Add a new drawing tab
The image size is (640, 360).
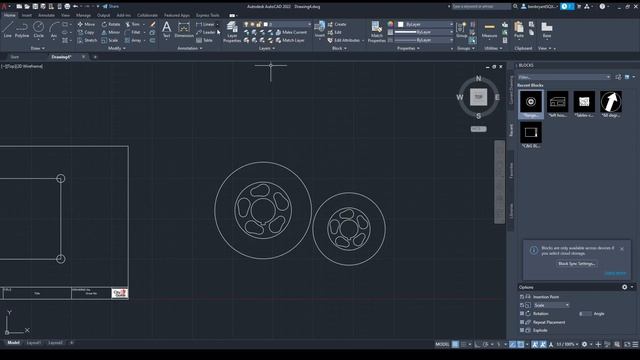click(95, 57)
